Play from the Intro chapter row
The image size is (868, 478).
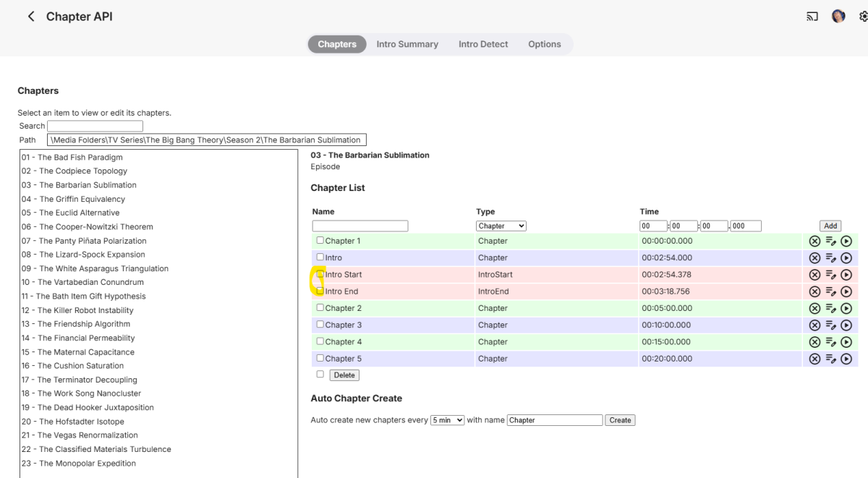(x=846, y=258)
